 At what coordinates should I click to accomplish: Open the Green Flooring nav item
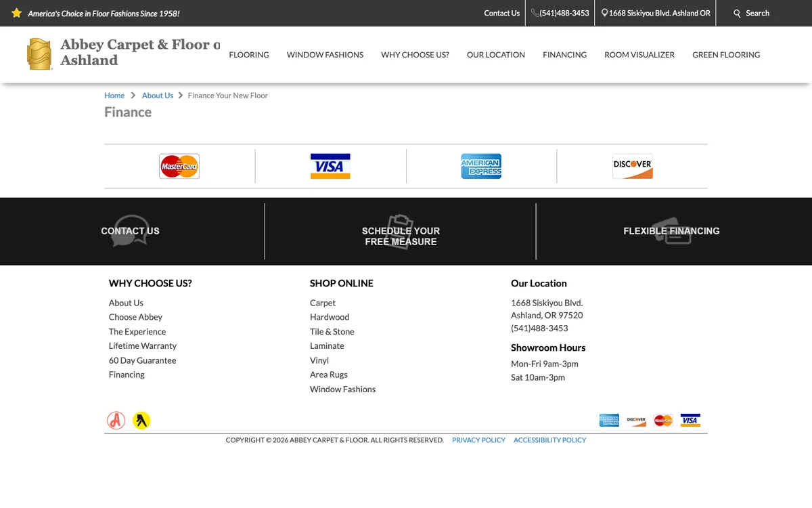click(726, 55)
